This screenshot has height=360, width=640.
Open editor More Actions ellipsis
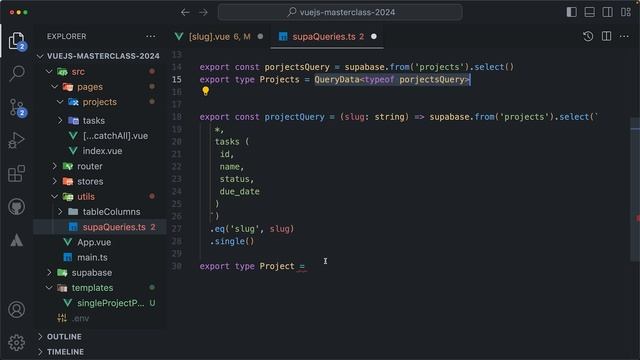[624, 36]
